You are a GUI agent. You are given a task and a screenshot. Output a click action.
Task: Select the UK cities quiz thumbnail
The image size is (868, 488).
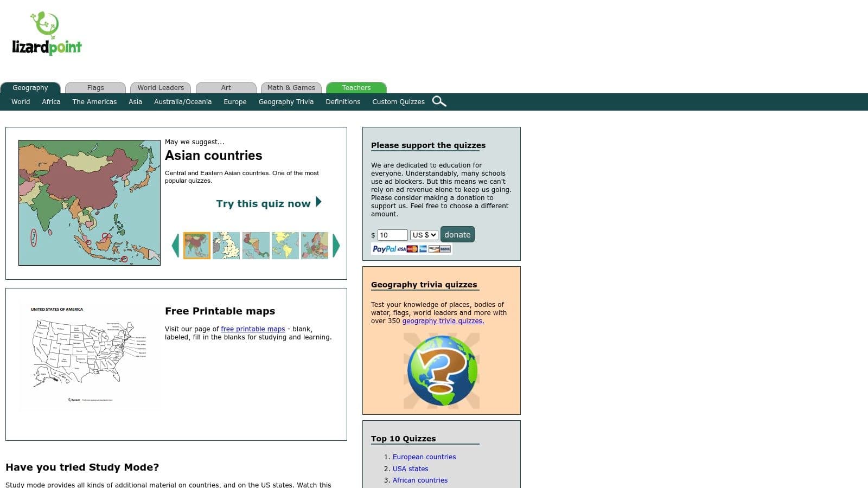point(226,245)
